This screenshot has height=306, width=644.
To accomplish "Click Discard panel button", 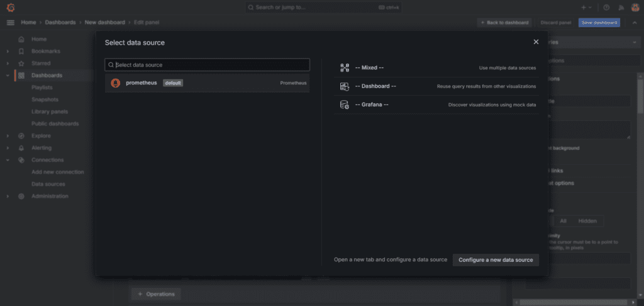I will pos(556,23).
